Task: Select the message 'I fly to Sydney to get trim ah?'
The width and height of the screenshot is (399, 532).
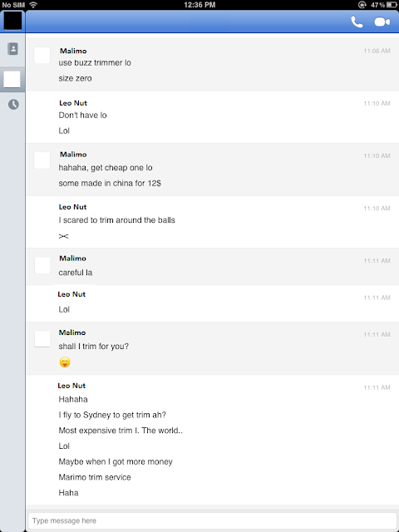Action: pos(112,415)
